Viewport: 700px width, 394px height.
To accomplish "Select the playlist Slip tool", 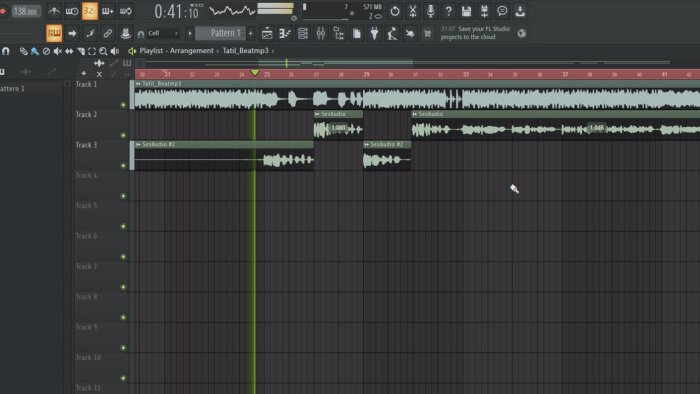I will [69, 51].
